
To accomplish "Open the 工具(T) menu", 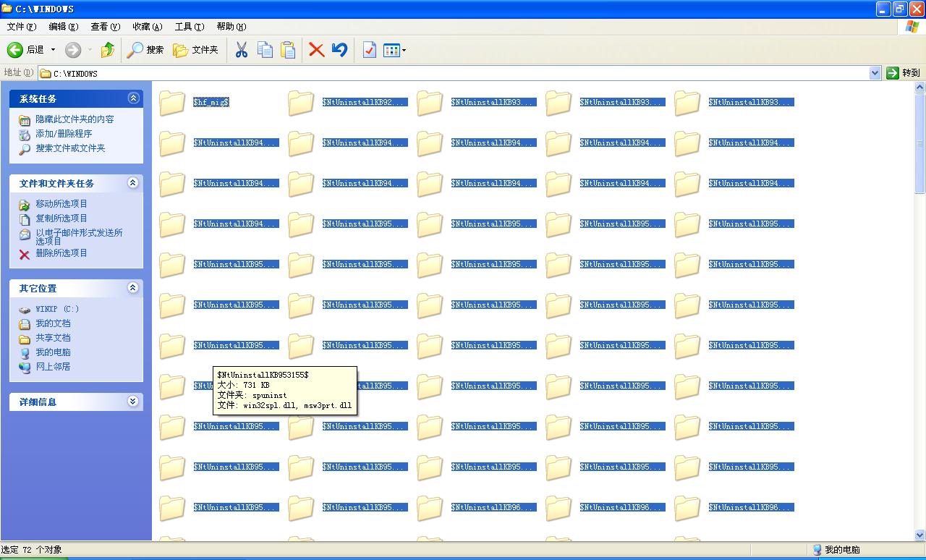I will (189, 27).
